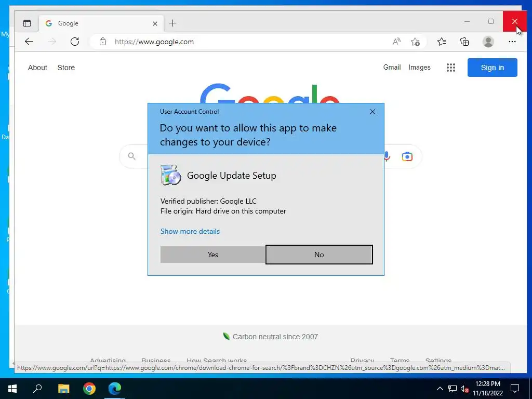Viewport: 532px width, 399px height.
Task: View site information lock icon
Action: tap(103, 42)
